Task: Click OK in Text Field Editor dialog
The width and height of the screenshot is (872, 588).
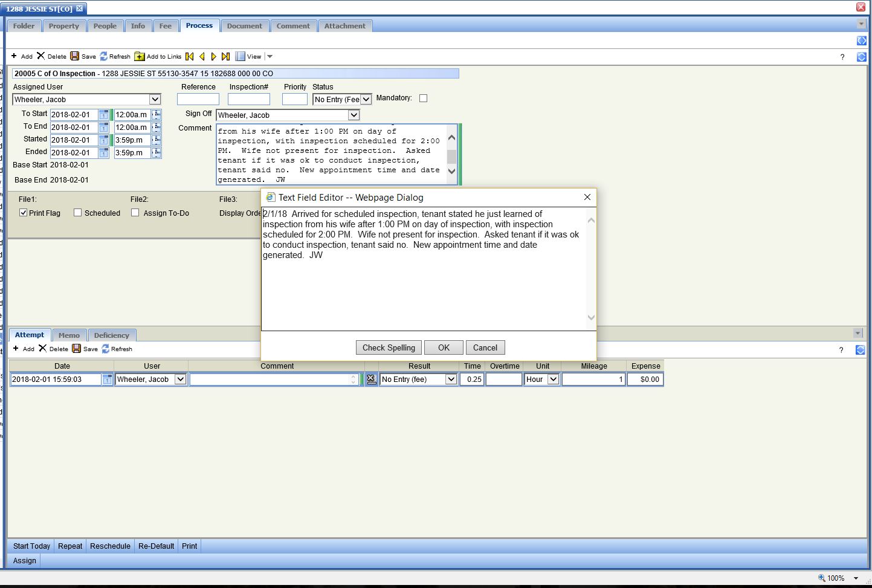Action: tap(444, 347)
